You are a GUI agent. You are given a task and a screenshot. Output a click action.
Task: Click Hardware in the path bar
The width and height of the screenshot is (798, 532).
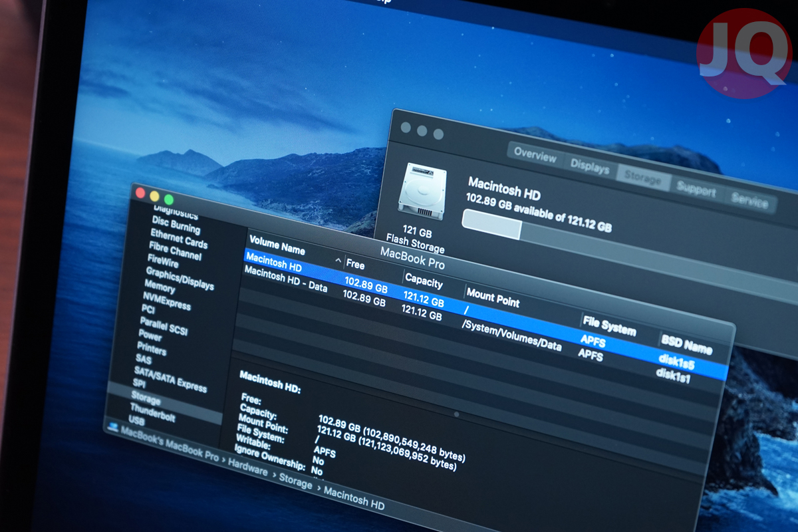point(247,467)
